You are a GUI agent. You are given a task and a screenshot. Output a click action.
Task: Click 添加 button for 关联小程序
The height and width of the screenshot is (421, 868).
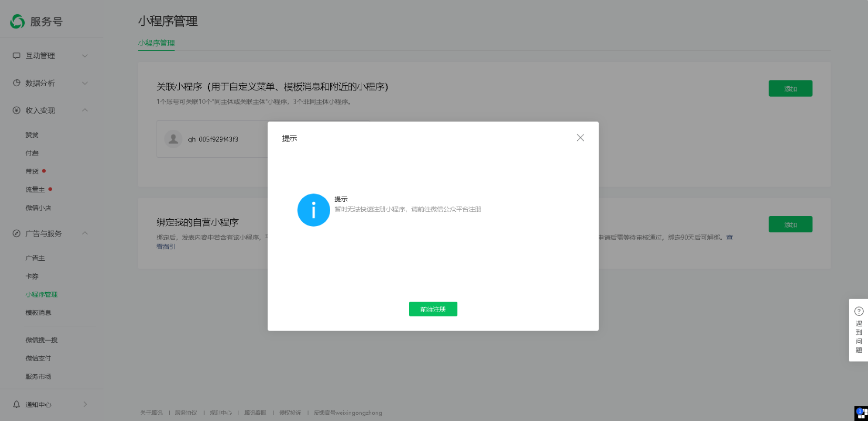tap(790, 88)
